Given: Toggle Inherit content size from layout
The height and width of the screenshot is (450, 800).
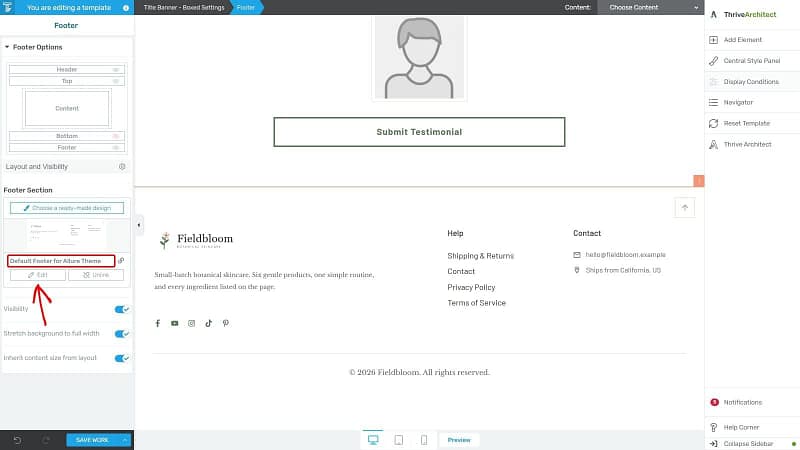Looking at the screenshot, I should pos(121,358).
